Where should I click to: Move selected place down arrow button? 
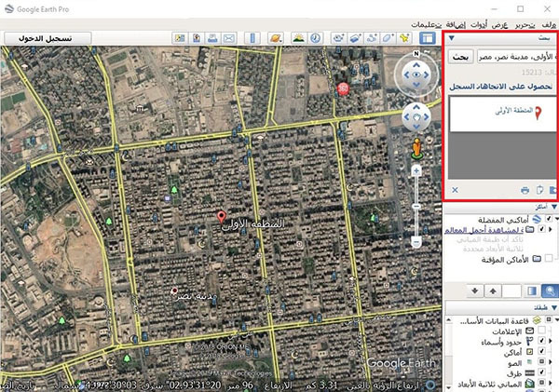(x=475, y=291)
